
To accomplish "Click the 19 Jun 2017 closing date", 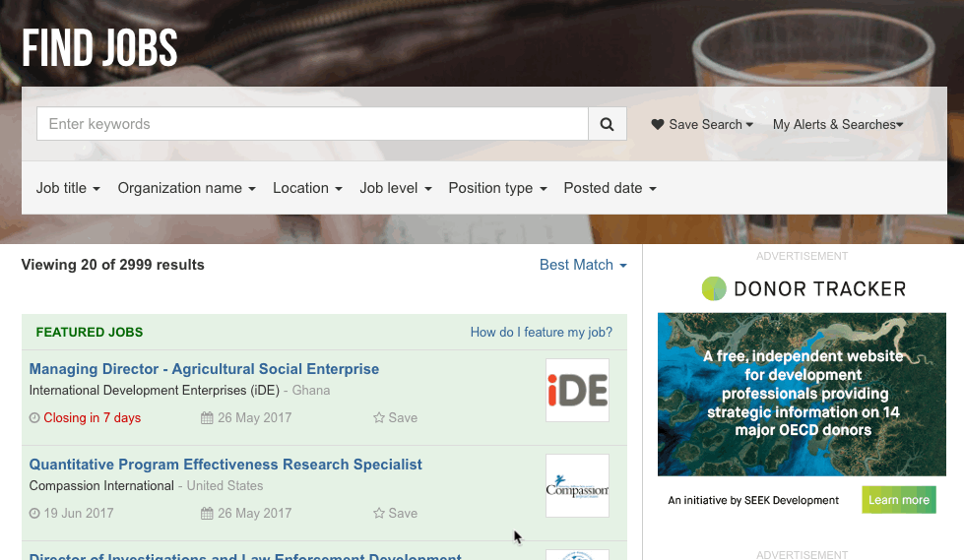I will (79, 514).
